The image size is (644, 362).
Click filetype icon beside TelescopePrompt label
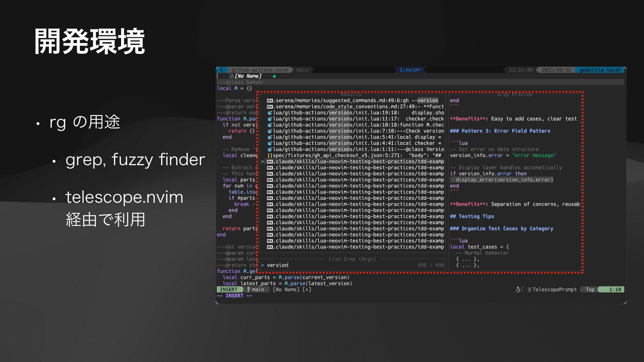point(529,290)
